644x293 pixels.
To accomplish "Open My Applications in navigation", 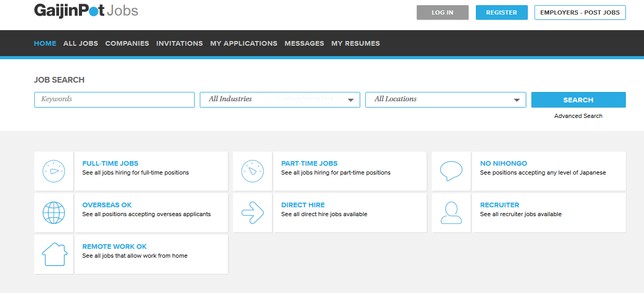I will [244, 43].
